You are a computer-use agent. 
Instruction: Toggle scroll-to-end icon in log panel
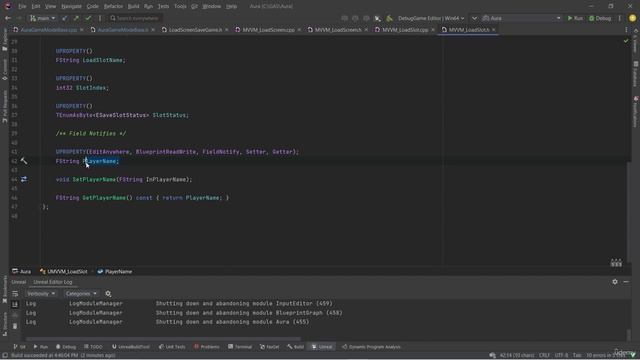pyautogui.click(x=15, y=304)
